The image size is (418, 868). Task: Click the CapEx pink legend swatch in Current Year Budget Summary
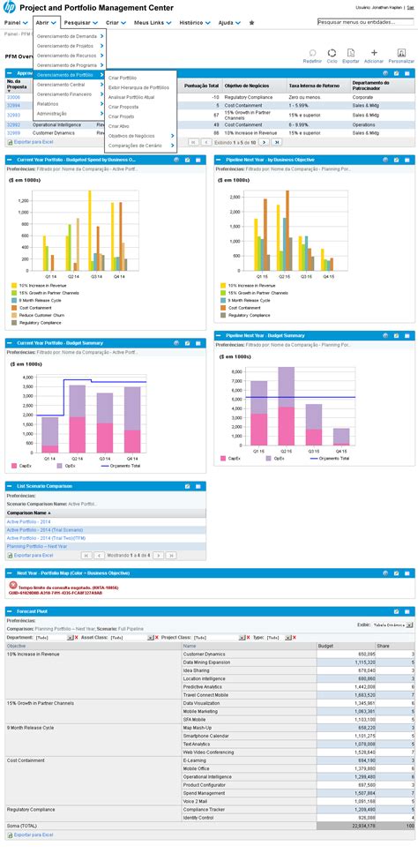point(14,466)
